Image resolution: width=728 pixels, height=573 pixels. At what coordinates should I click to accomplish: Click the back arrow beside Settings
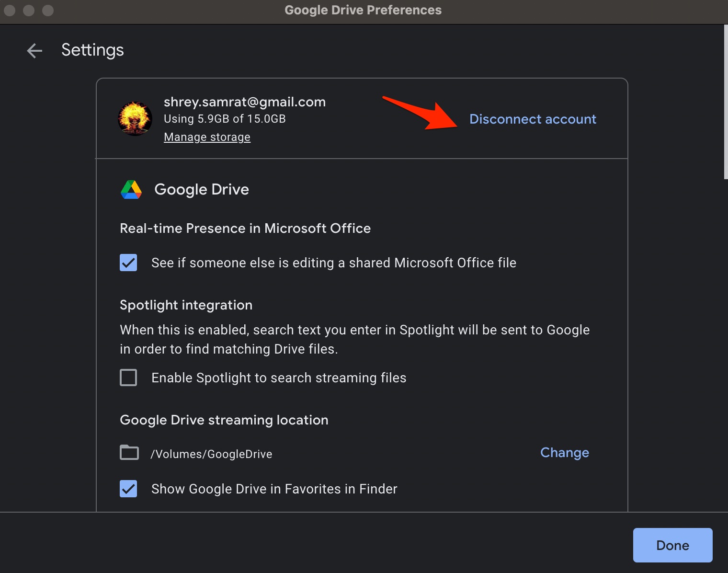click(x=34, y=50)
